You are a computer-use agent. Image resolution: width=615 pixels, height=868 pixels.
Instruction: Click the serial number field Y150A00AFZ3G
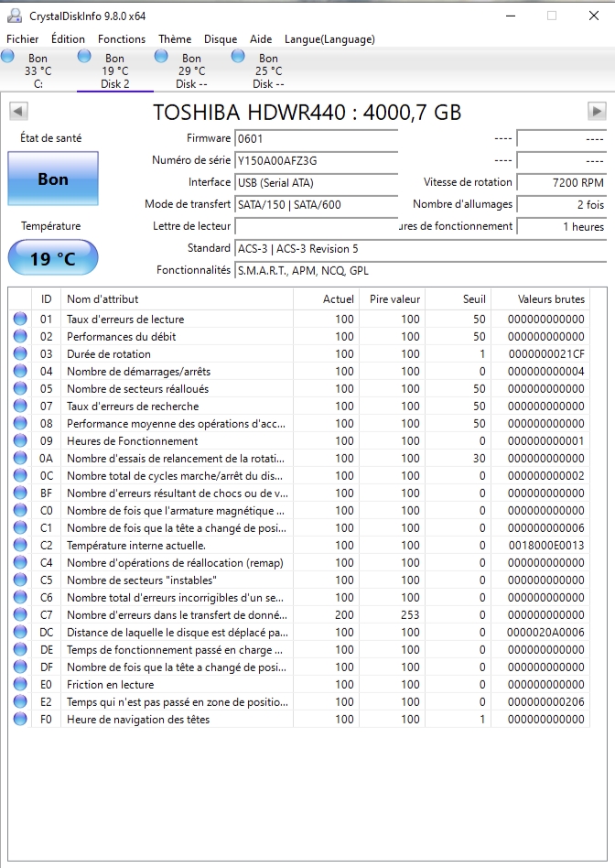pyautogui.click(x=316, y=160)
